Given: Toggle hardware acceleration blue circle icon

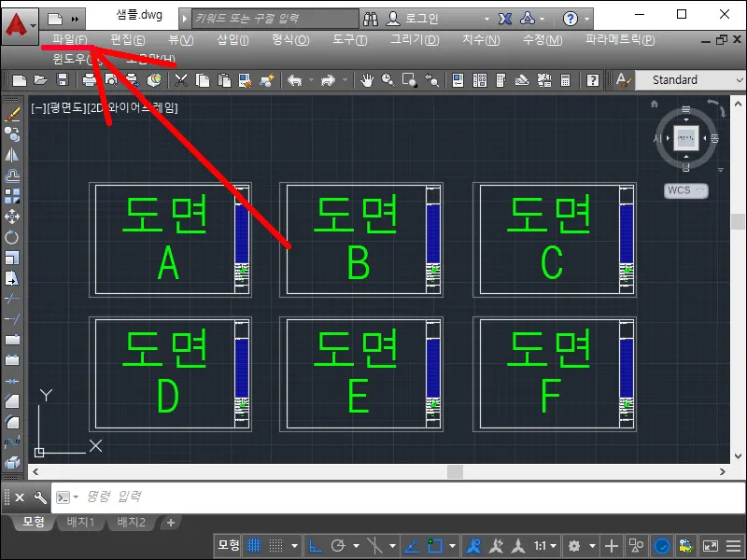Looking at the screenshot, I should click(662, 545).
